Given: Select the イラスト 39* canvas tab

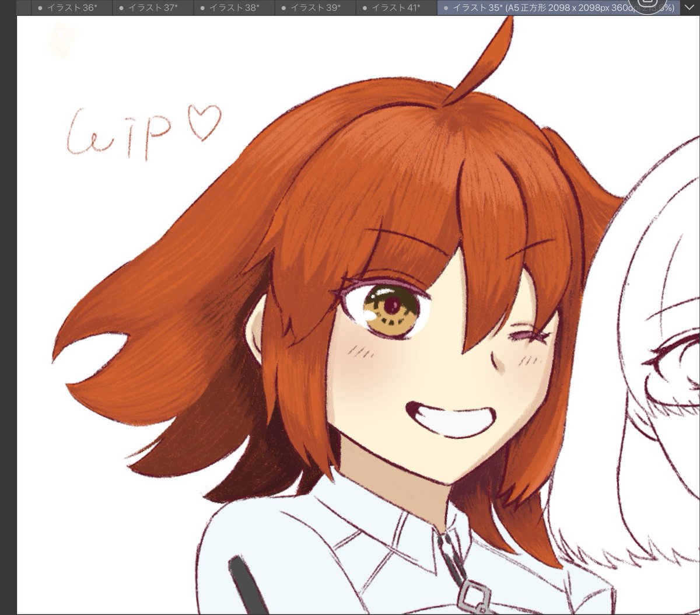Looking at the screenshot, I should pyautogui.click(x=314, y=8).
